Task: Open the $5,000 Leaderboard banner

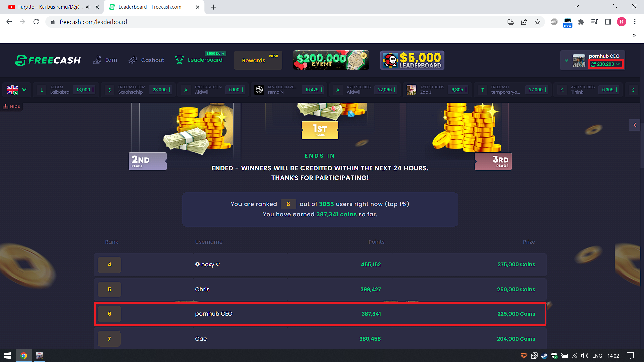Action: pos(412,60)
